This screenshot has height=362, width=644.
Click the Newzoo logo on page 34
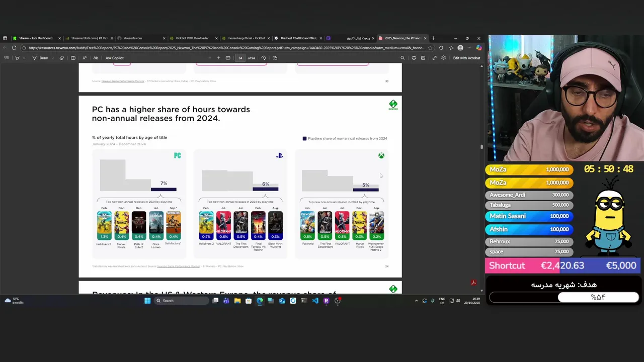[x=393, y=105]
